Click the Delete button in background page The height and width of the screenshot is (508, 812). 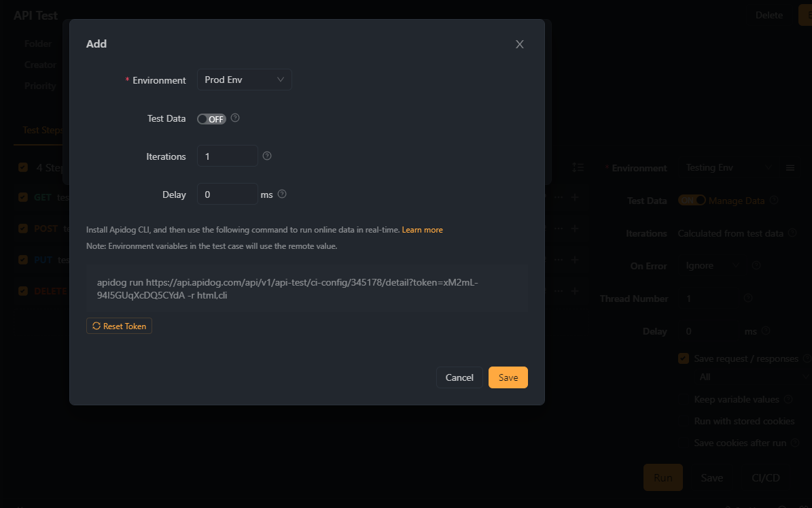(769, 16)
